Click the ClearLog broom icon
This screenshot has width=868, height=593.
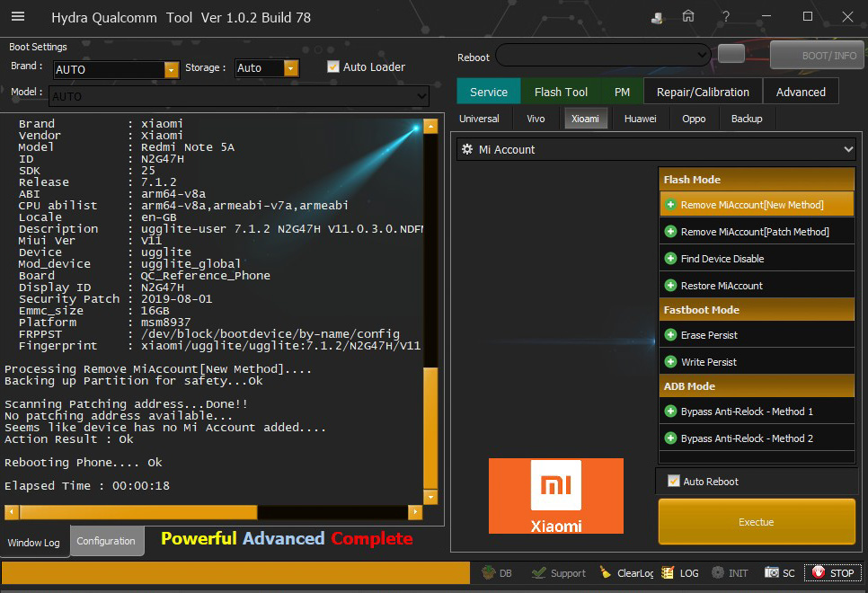(606, 572)
